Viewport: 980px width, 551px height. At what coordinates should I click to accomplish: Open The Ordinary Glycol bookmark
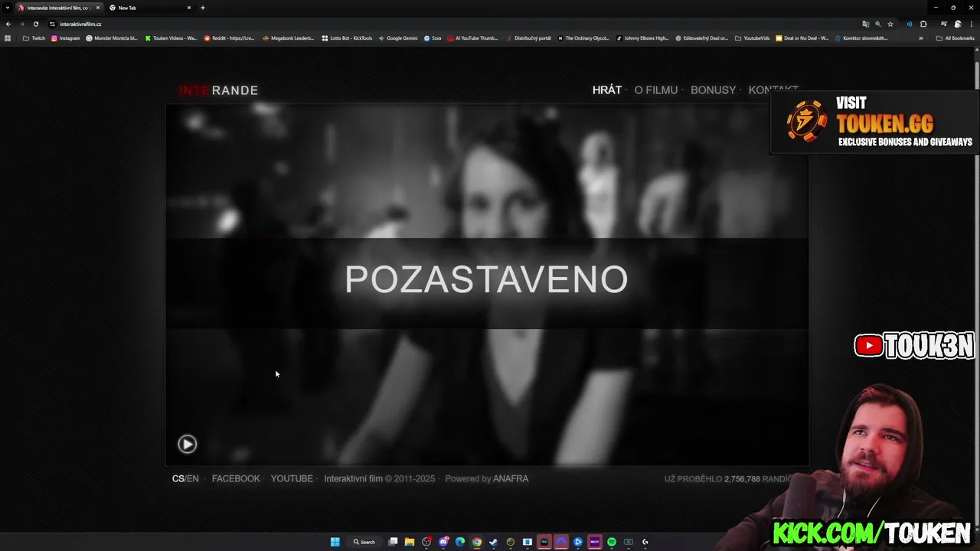click(x=583, y=38)
